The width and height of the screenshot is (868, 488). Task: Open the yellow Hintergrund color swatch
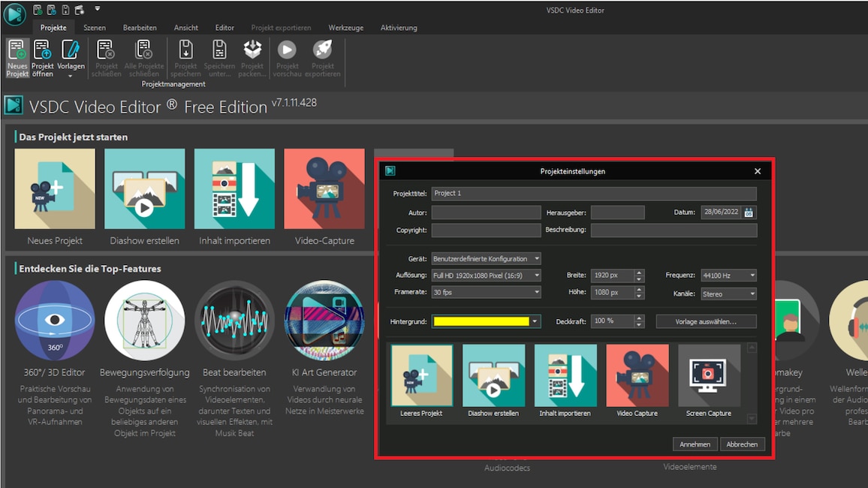481,321
